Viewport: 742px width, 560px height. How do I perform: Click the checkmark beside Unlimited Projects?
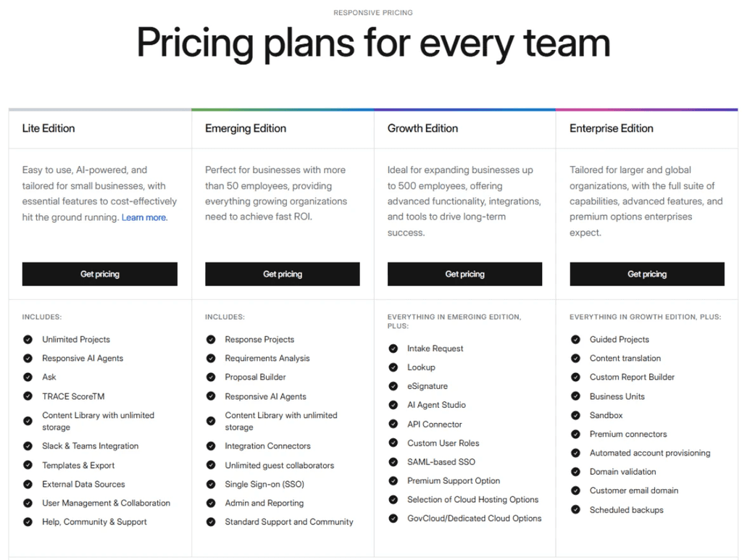[x=28, y=339]
